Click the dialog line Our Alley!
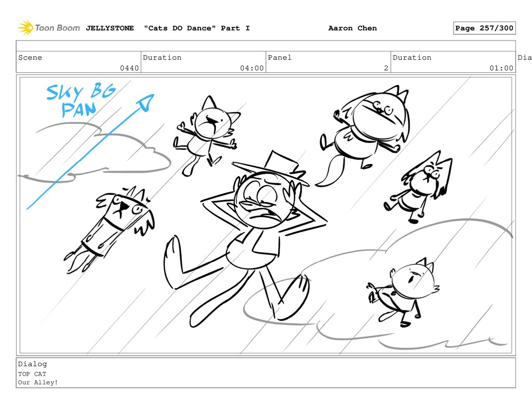Image resolution: width=532 pixels, height=412 pixels. click(37, 382)
